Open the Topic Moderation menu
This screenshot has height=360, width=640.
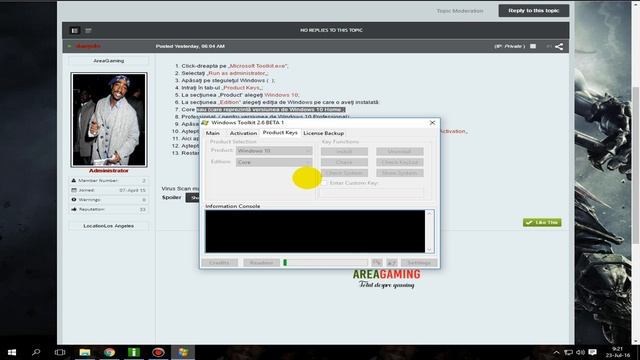[460, 11]
